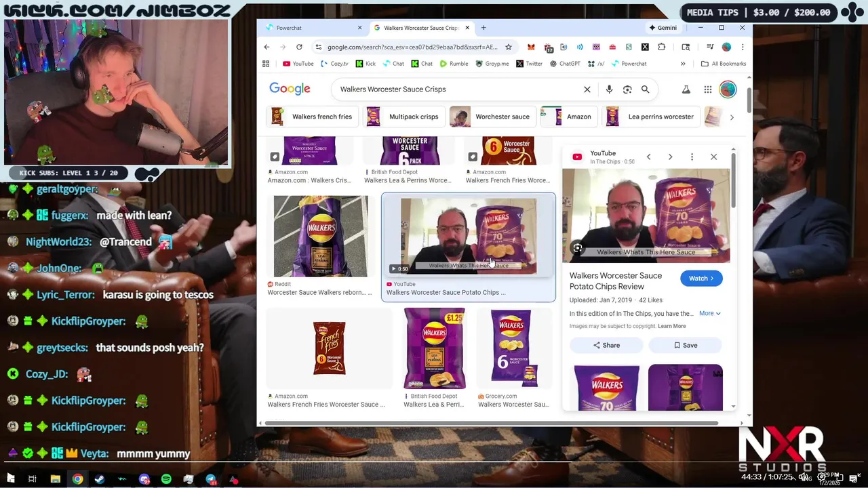Open the Twitter bookmark
868x488 pixels.
click(529, 64)
